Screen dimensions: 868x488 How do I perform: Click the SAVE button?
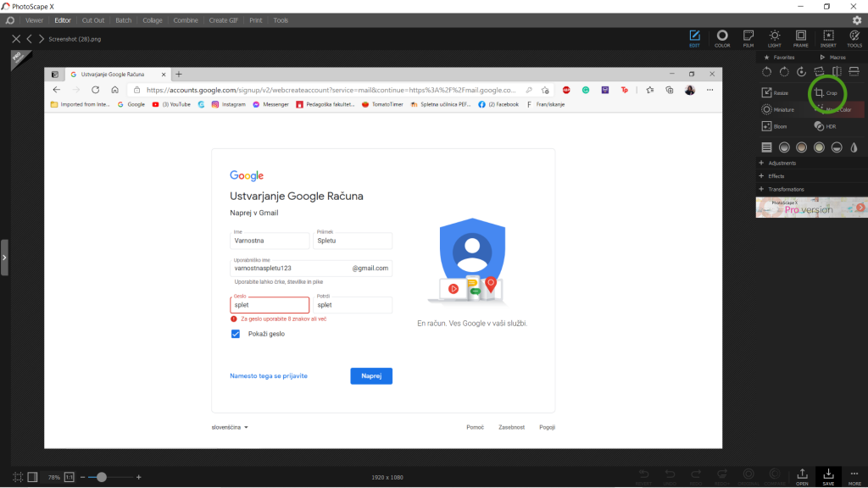828,477
